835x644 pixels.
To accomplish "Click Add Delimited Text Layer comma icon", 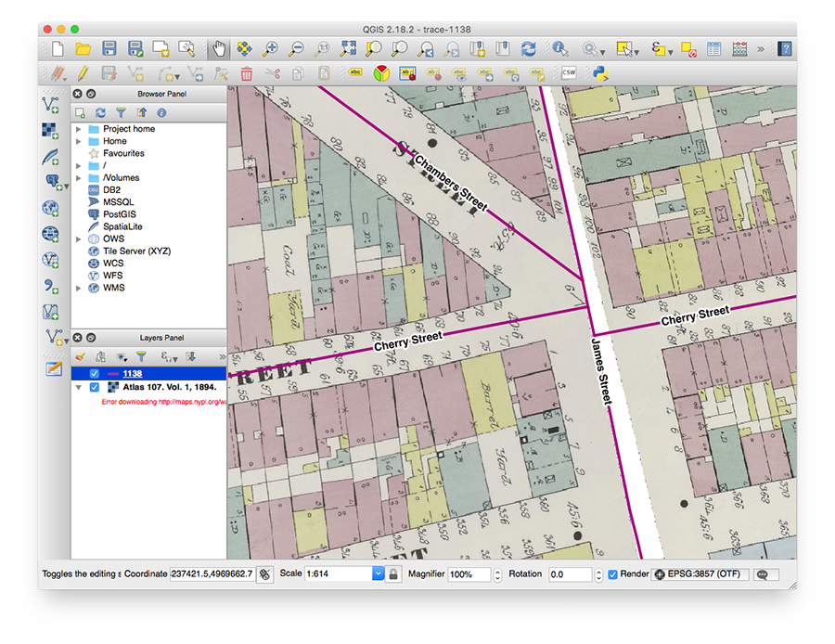I will click(51, 286).
